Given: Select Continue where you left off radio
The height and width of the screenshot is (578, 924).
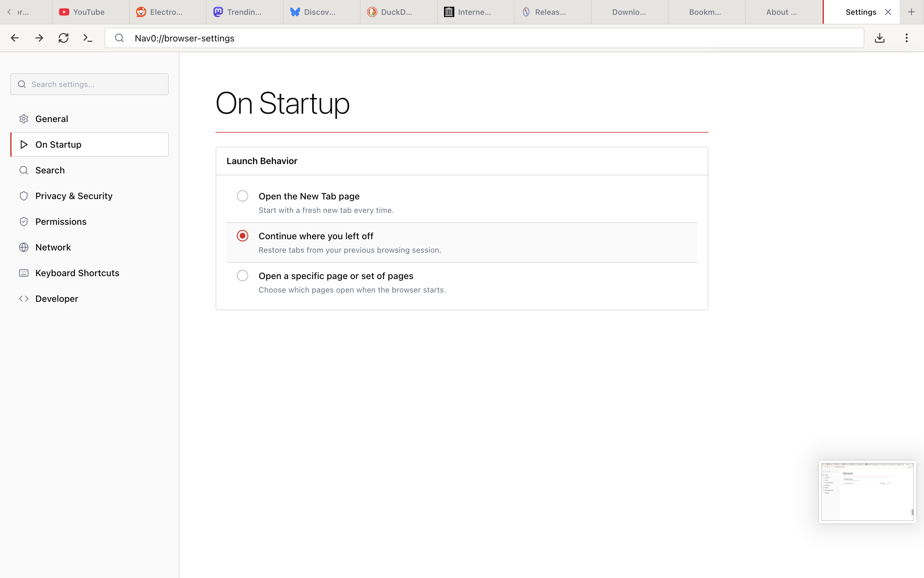Looking at the screenshot, I should (x=243, y=236).
